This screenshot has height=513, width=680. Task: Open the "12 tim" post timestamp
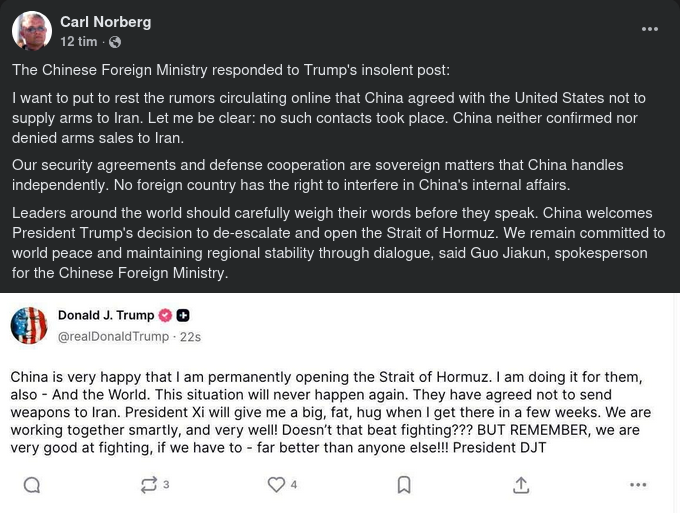[x=78, y=42]
